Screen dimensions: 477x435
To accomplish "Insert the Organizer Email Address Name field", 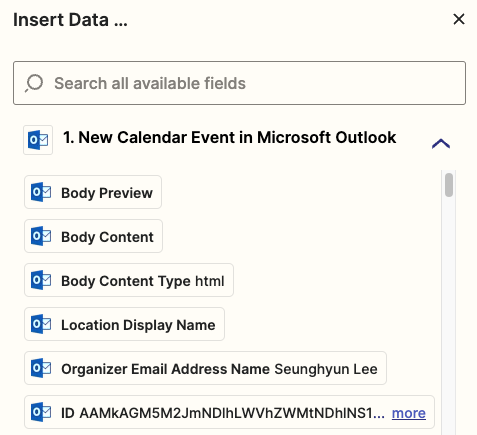I will coord(205,368).
